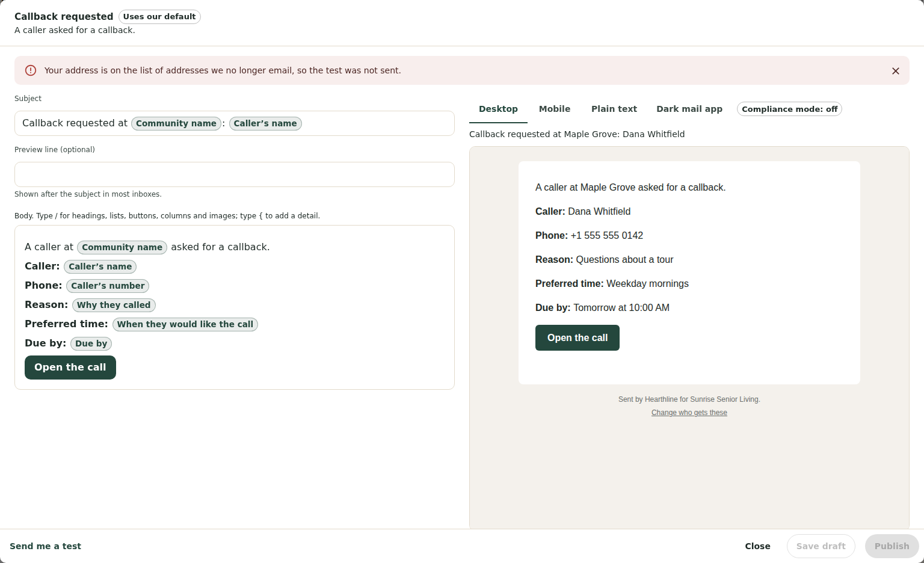
Task: Click the Publish button
Action: [x=892, y=546]
